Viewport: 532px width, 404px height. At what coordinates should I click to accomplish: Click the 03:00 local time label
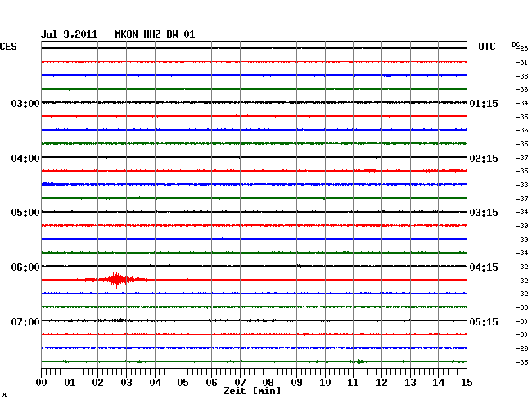click(25, 103)
